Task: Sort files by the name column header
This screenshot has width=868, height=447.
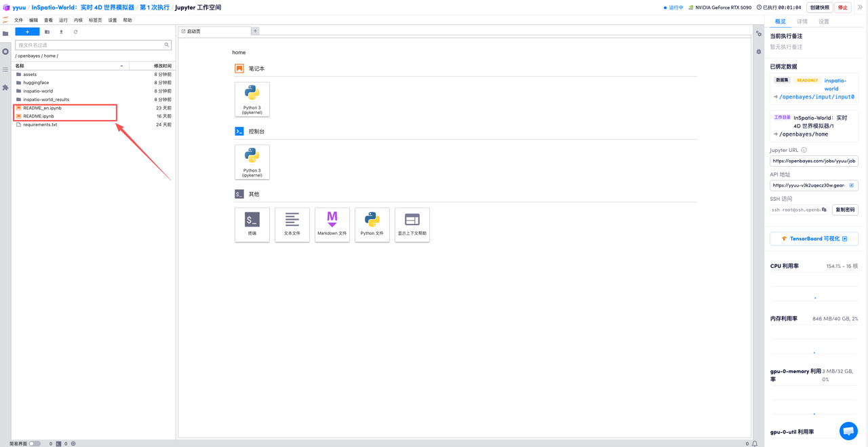Action: (x=71, y=66)
